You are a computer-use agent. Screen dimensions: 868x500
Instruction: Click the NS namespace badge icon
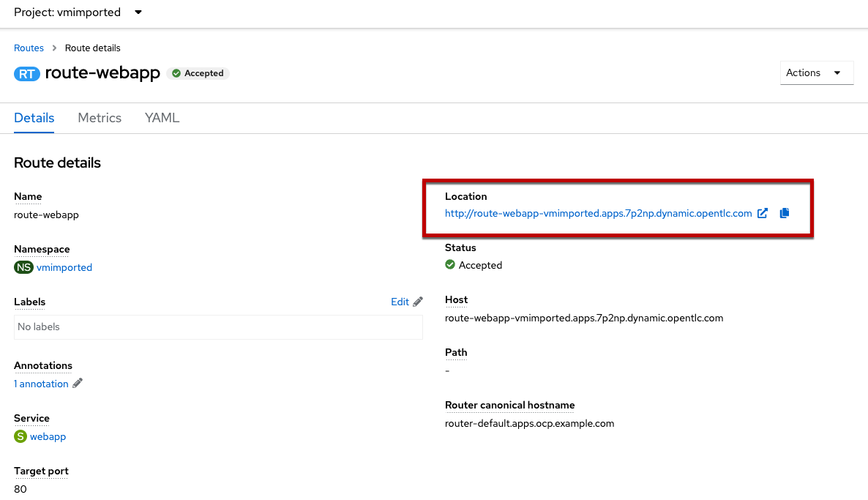[23, 267]
